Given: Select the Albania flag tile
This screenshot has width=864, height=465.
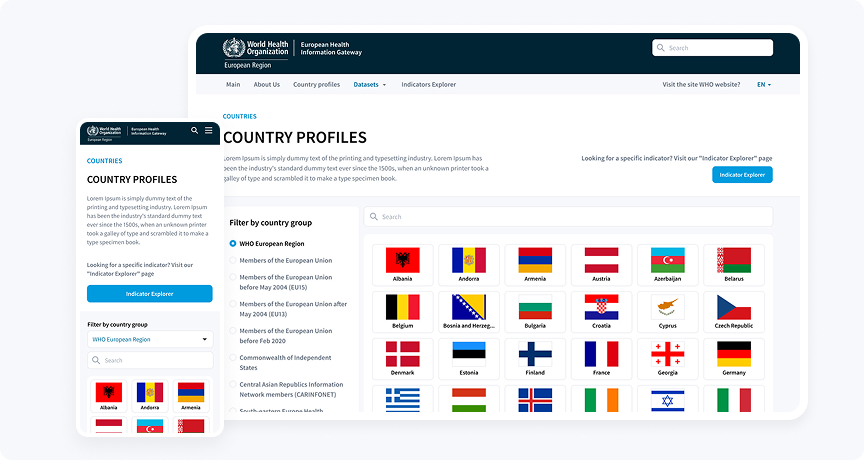Looking at the screenshot, I should click(x=402, y=265).
